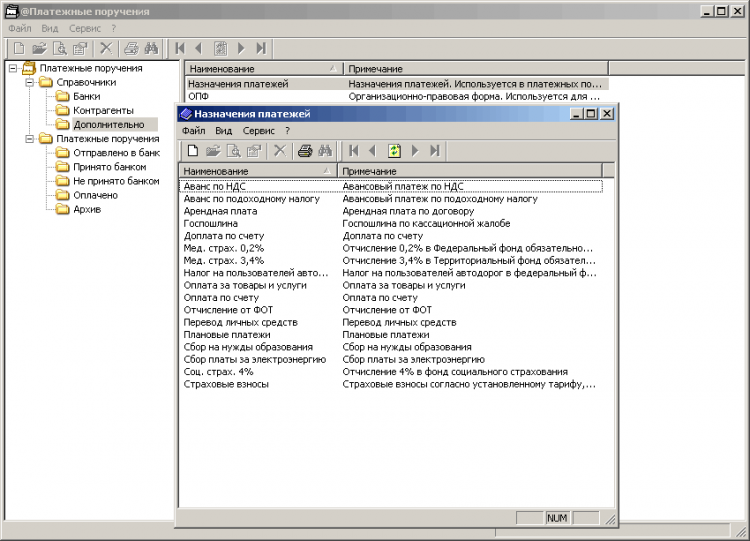This screenshot has height=541, width=750.
Task: Click the New record icon in the Назначения платежей window toolbar
Action: point(192,151)
